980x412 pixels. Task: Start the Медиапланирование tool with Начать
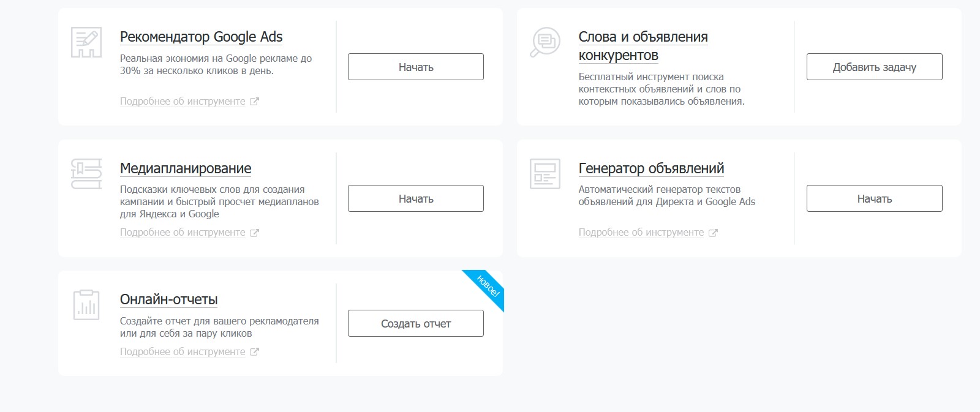(415, 198)
